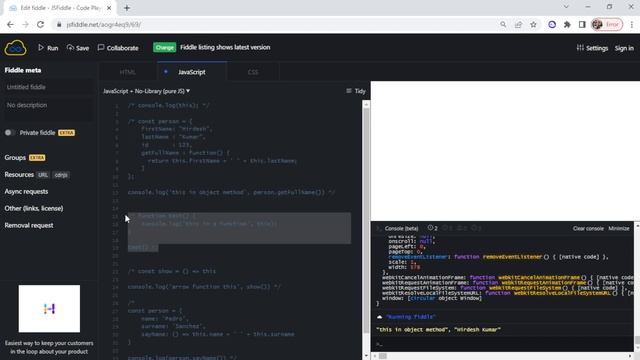Click the Collaborate chat bubble icon

[x=101, y=48]
